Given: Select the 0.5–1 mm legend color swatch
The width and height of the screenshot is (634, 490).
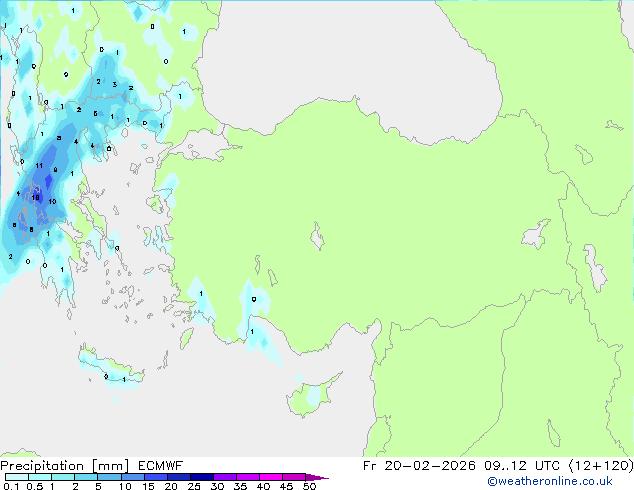Looking at the screenshot, I should pos(40,477).
